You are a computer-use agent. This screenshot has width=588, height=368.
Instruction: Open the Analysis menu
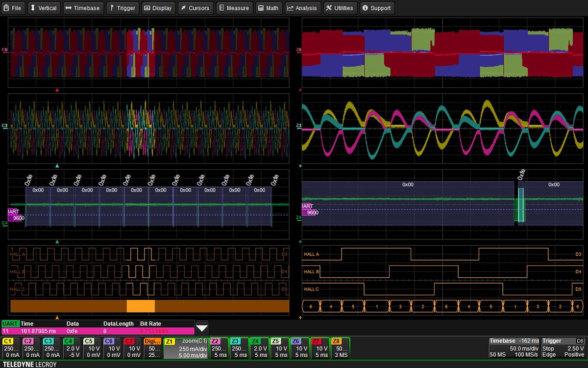click(x=302, y=8)
